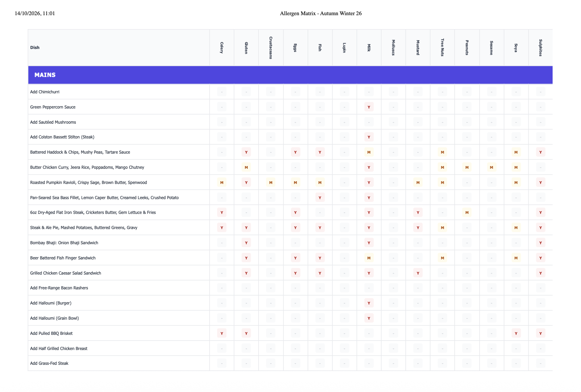Click the Gluten Y for Battered Haddock
Screen dimensions: 581x392
pyautogui.click(x=246, y=152)
